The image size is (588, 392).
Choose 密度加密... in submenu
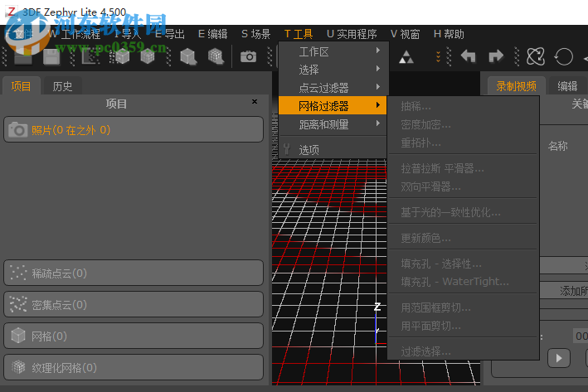coord(463,124)
